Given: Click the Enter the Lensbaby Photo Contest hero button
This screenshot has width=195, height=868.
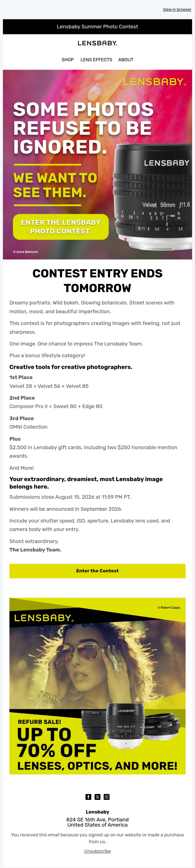Looking at the screenshot, I should point(61,227).
